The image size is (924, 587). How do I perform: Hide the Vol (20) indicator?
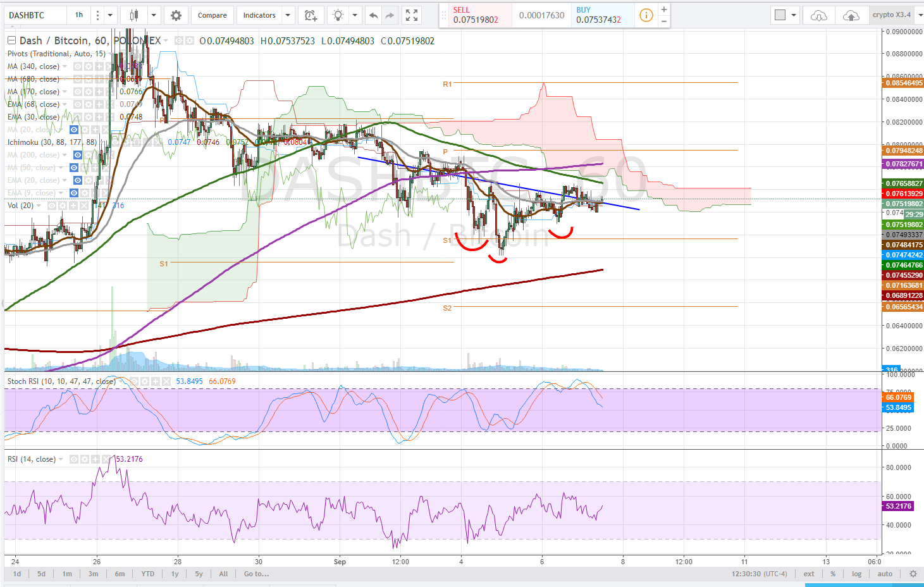(52, 206)
